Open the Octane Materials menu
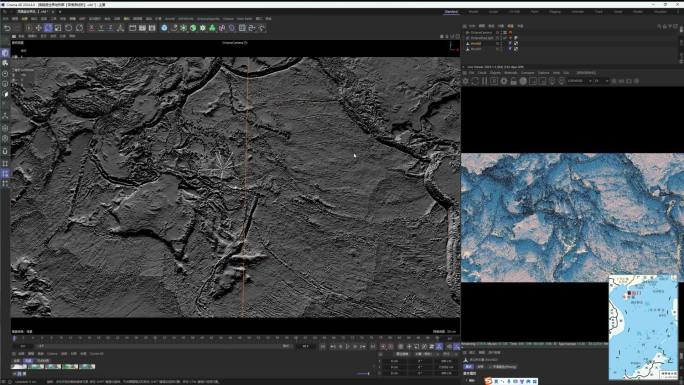684x385 pixels. coord(510,72)
